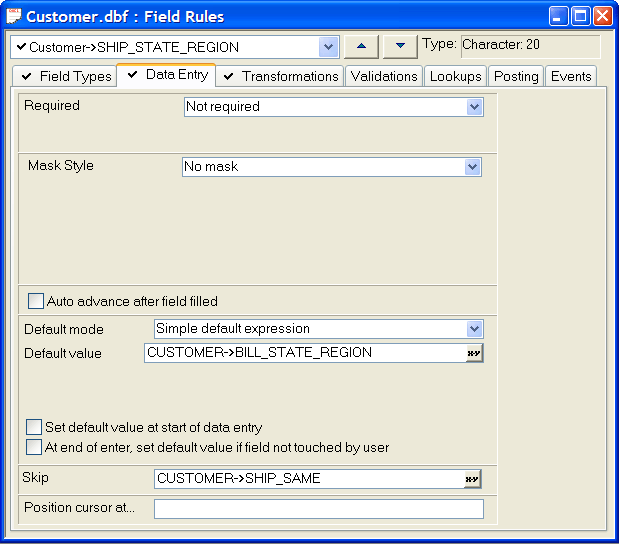Go to next field with down arrow

pos(400,46)
